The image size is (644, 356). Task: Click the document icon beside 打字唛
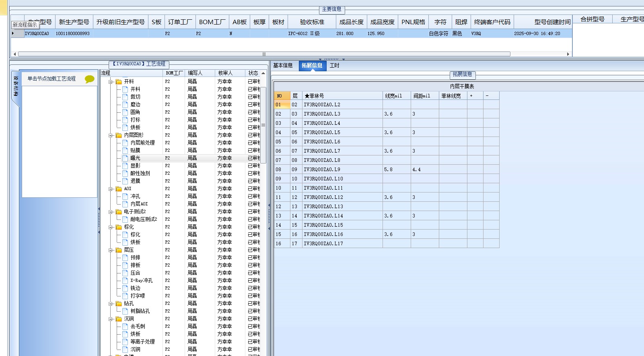125,296
